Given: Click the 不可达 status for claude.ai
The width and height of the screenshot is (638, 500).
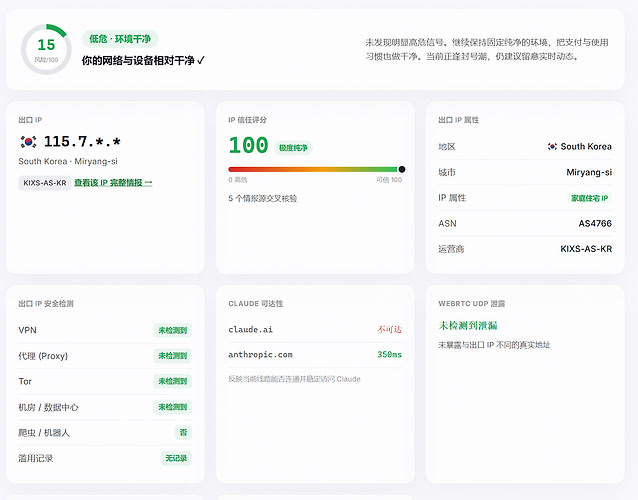Looking at the screenshot, I should coord(389,330).
